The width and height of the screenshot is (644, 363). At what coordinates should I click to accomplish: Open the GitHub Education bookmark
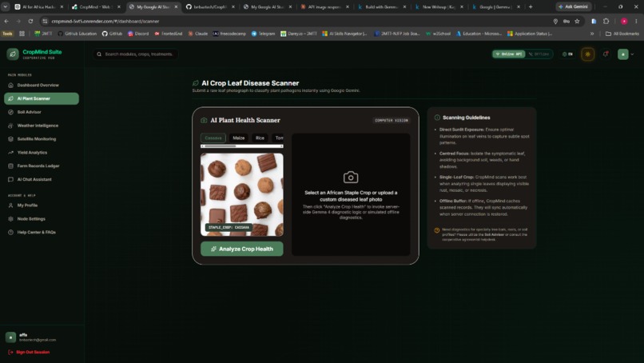point(78,34)
